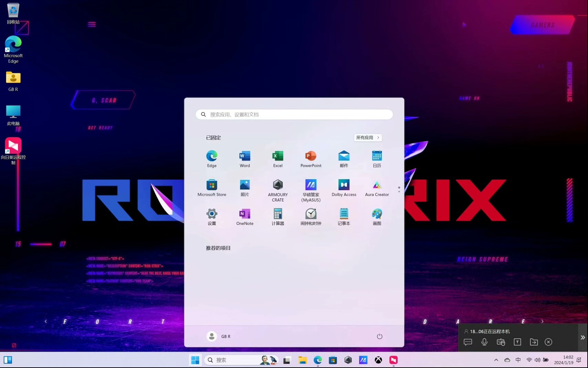Collapse the remote panel with double chevron

click(582, 337)
